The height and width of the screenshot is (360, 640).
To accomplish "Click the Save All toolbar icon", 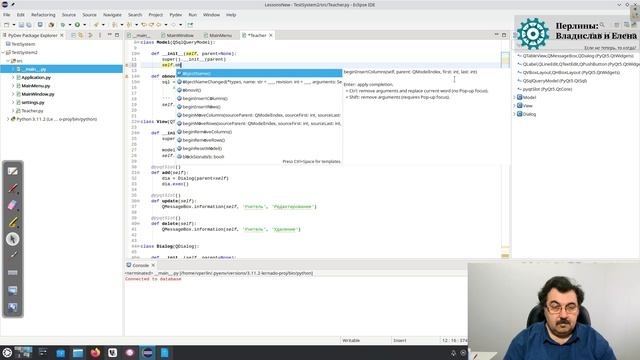I will pos(28,25).
